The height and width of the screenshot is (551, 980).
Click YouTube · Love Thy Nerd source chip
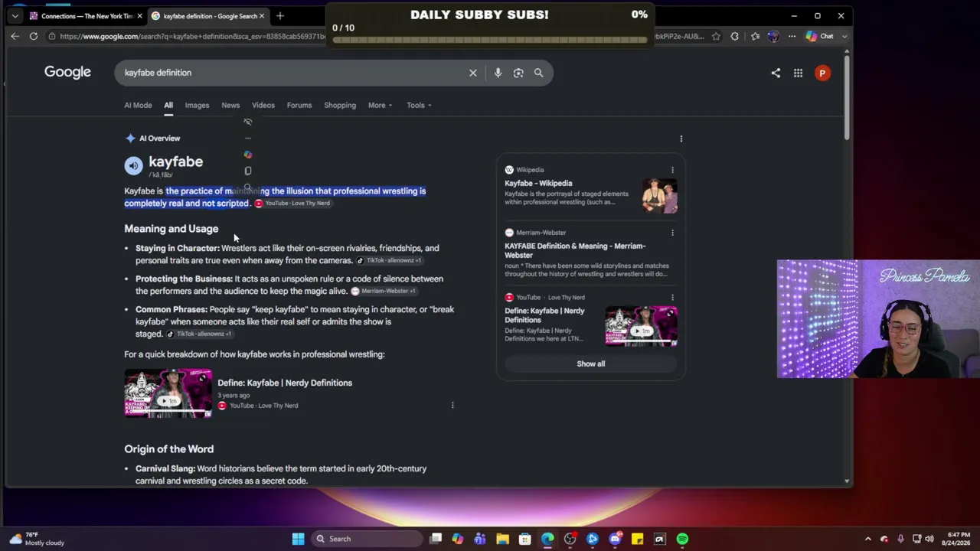coord(292,204)
